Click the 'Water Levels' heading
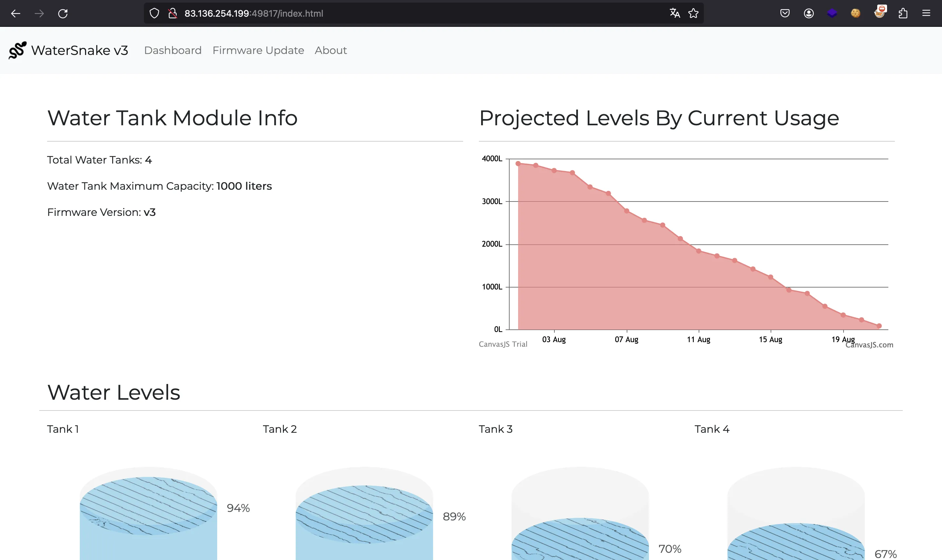Image resolution: width=942 pixels, height=560 pixels. coord(114,392)
